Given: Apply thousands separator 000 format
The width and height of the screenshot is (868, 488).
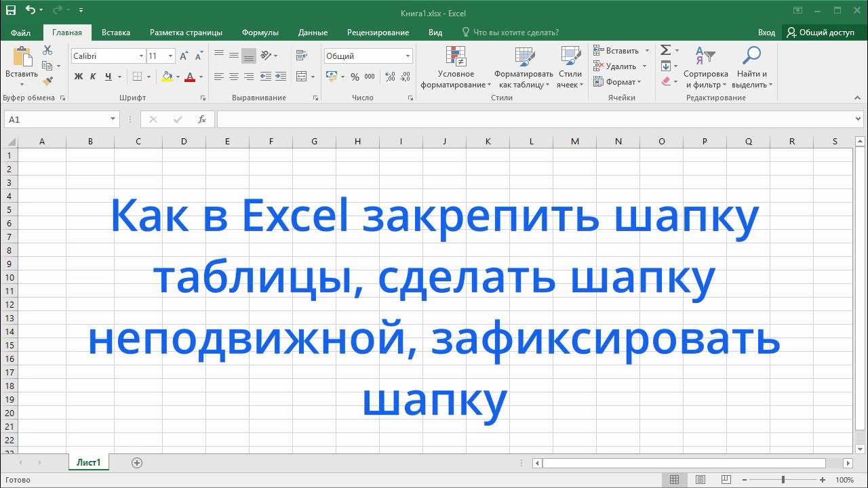Looking at the screenshot, I should 370,77.
